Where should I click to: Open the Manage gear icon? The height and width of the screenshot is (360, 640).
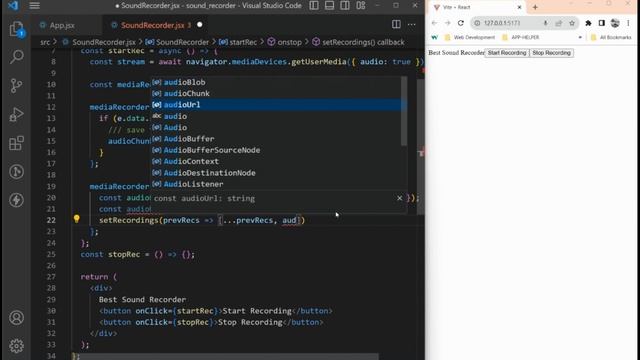tap(16, 346)
